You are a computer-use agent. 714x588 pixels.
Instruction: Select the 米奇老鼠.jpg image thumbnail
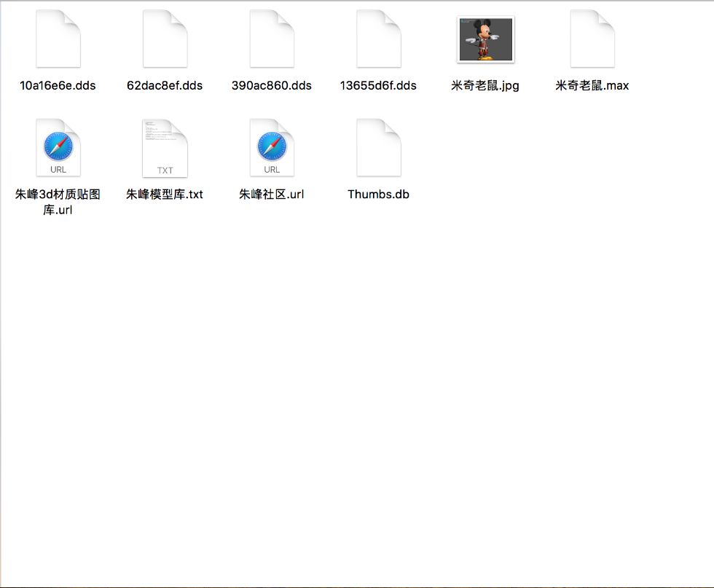click(x=486, y=39)
